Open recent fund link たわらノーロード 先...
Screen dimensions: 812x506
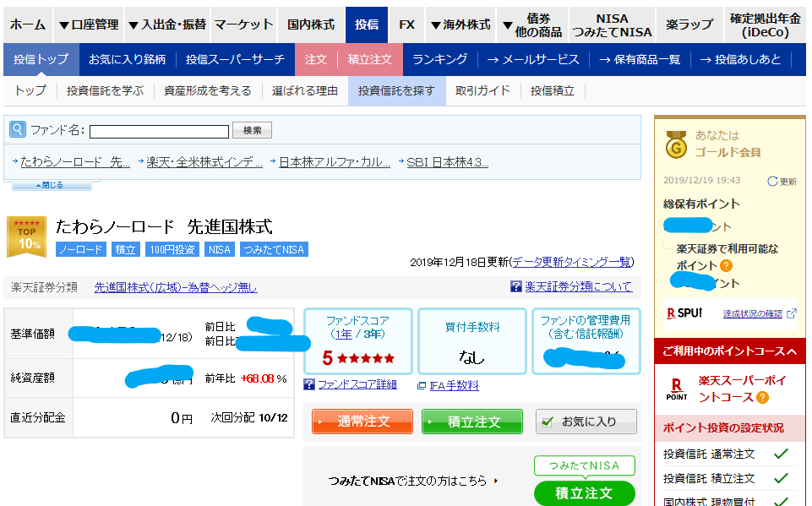pyautogui.click(x=75, y=162)
